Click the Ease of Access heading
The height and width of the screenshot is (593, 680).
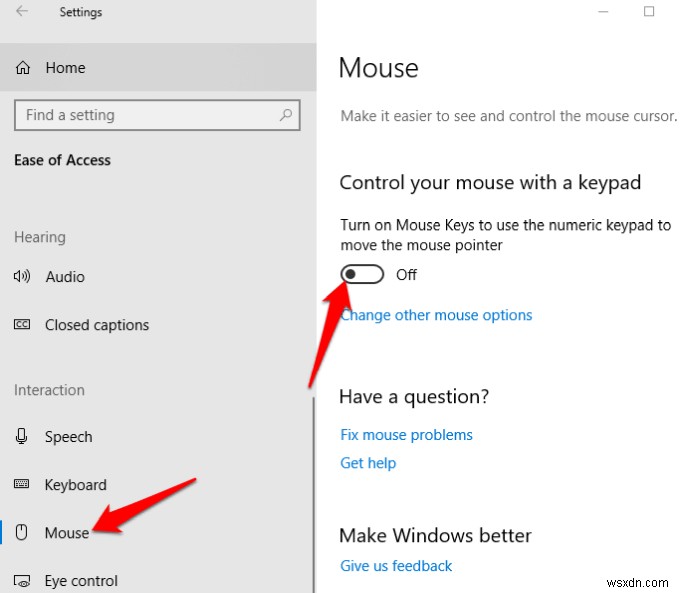click(62, 160)
